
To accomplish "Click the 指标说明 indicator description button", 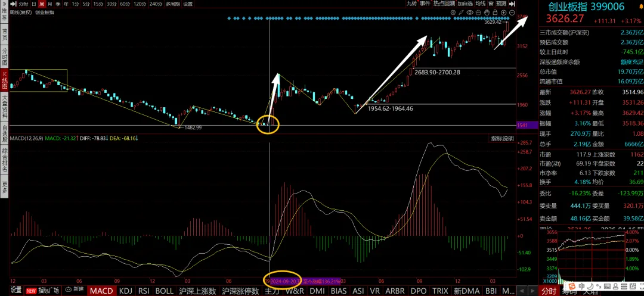I will pos(502,139).
